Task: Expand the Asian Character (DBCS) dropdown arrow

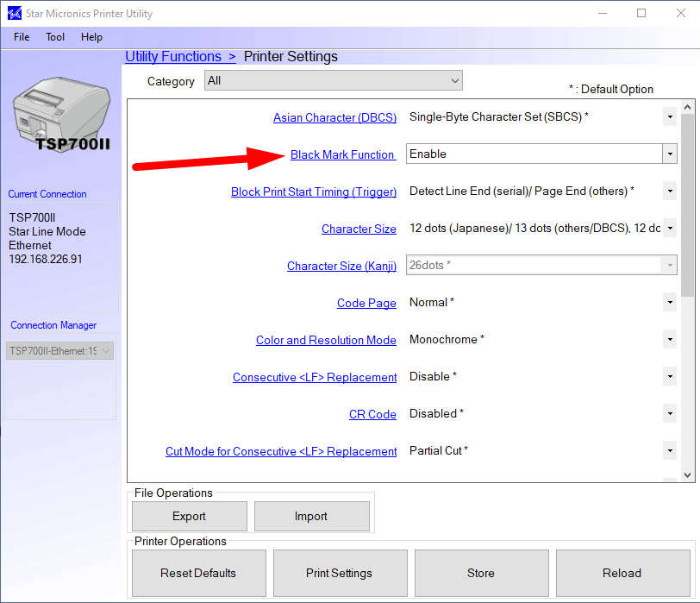Action: [670, 117]
